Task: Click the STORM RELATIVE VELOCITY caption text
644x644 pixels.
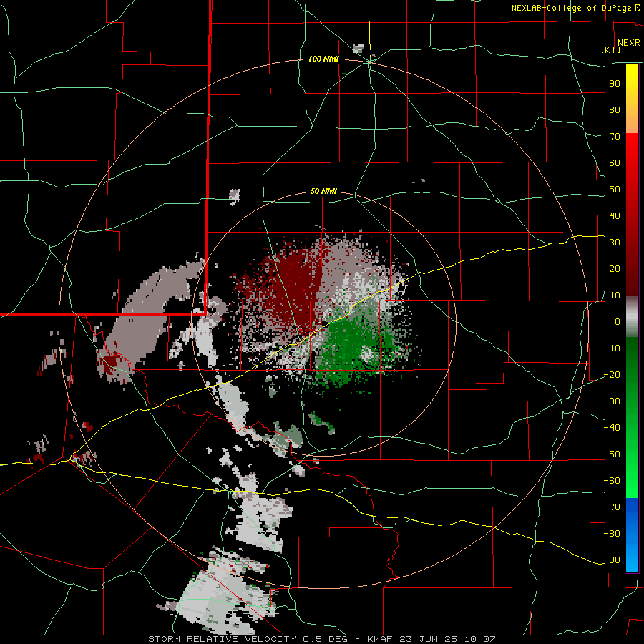Action: pyautogui.click(x=222, y=639)
